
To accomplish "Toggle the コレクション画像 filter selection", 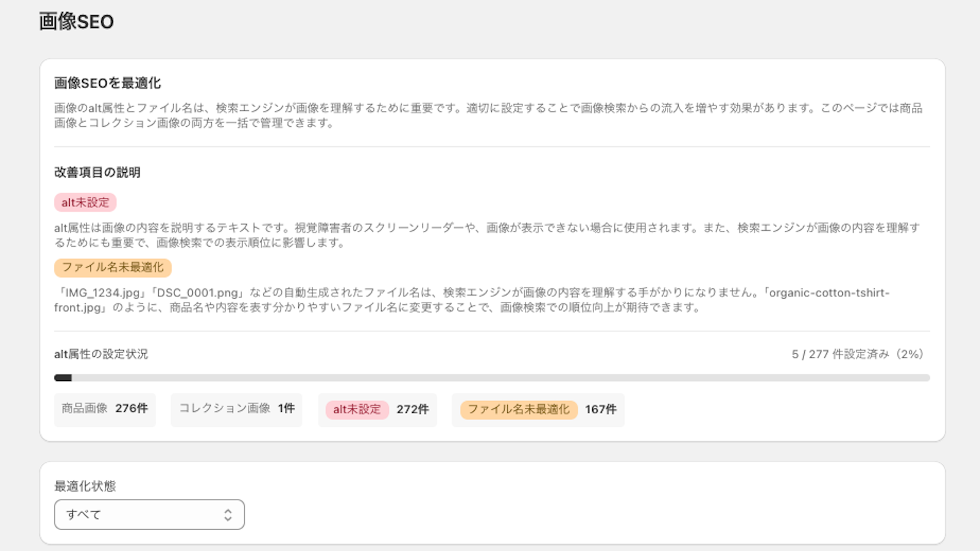I will coord(236,410).
